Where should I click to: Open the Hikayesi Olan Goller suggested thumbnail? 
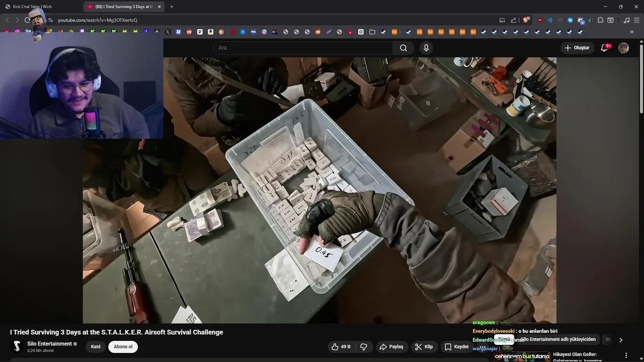(522, 356)
